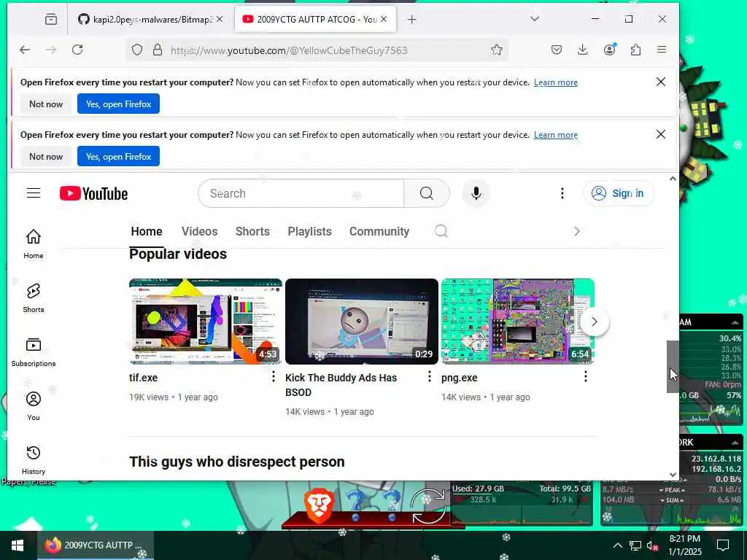Image resolution: width=747 pixels, height=560 pixels.
Task: Open the tracking protection shield icon
Action: [137, 50]
